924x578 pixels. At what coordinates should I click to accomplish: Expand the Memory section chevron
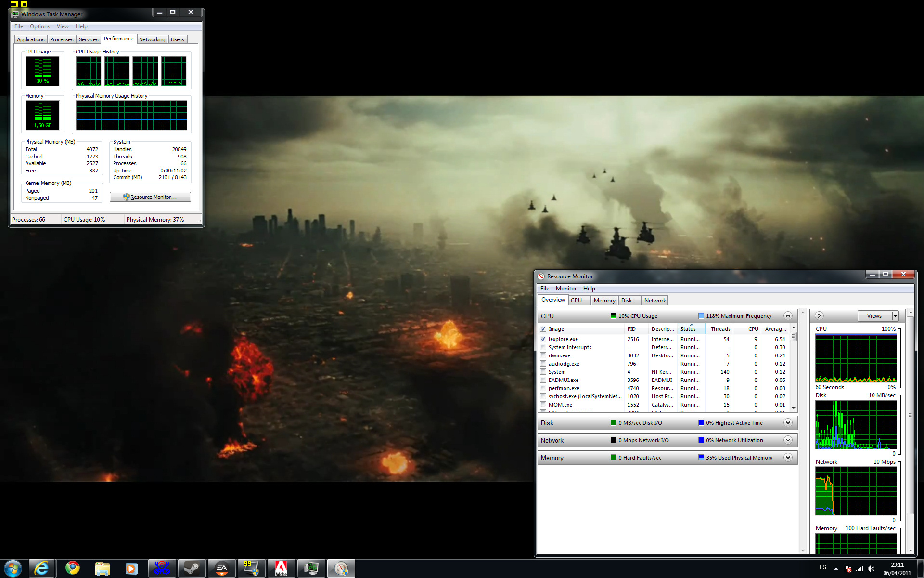click(788, 458)
